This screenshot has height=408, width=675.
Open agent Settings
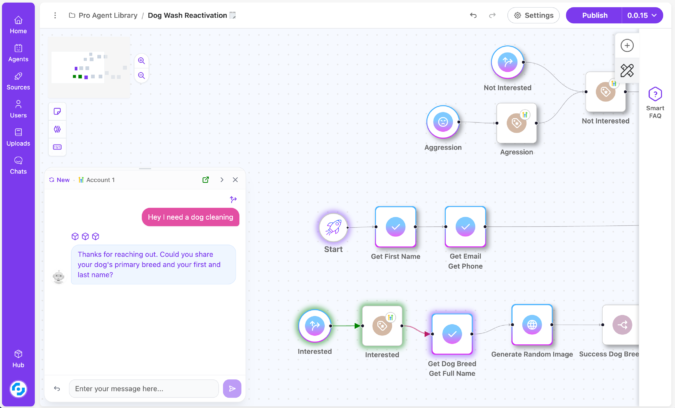point(533,15)
